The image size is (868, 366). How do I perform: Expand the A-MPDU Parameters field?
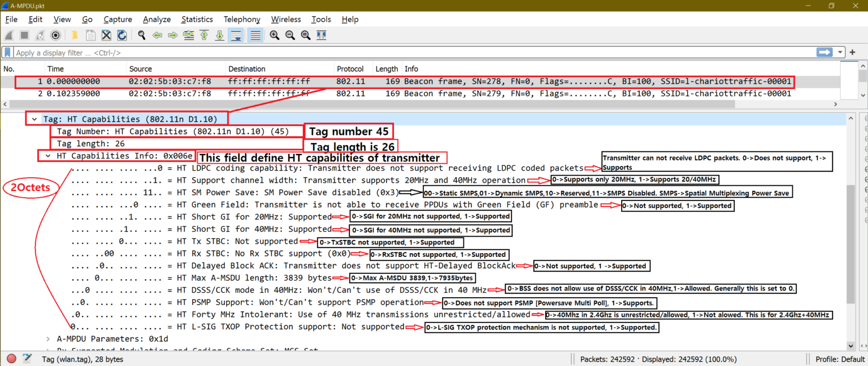click(x=47, y=338)
